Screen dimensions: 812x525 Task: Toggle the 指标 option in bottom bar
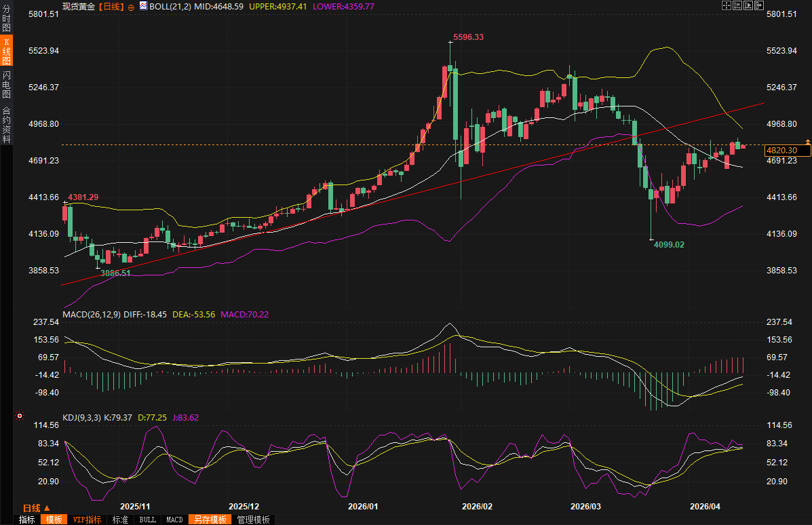[27, 520]
